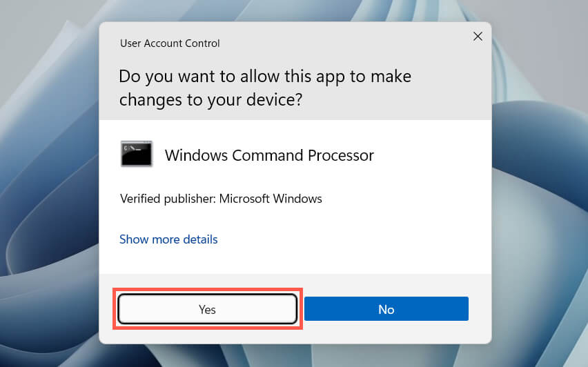Click the "Do you want to allow" heading line

pyautogui.click(x=265, y=77)
